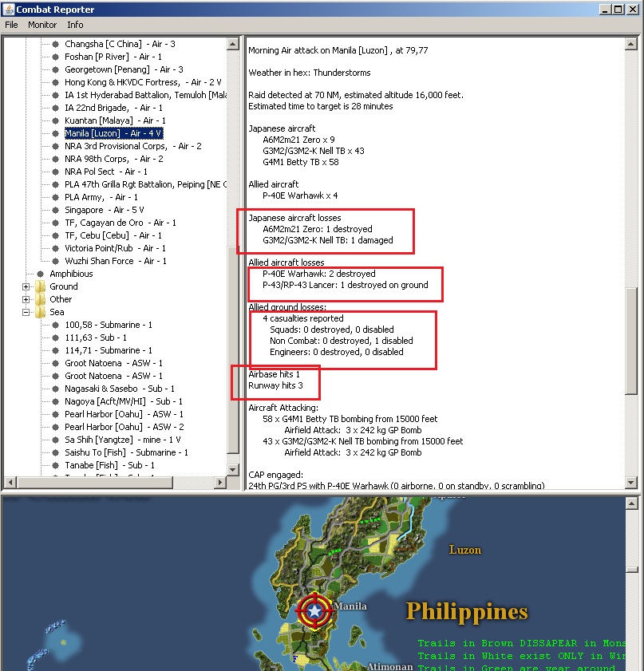Click bullet icon beside Changsha entry

tap(55, 44)
